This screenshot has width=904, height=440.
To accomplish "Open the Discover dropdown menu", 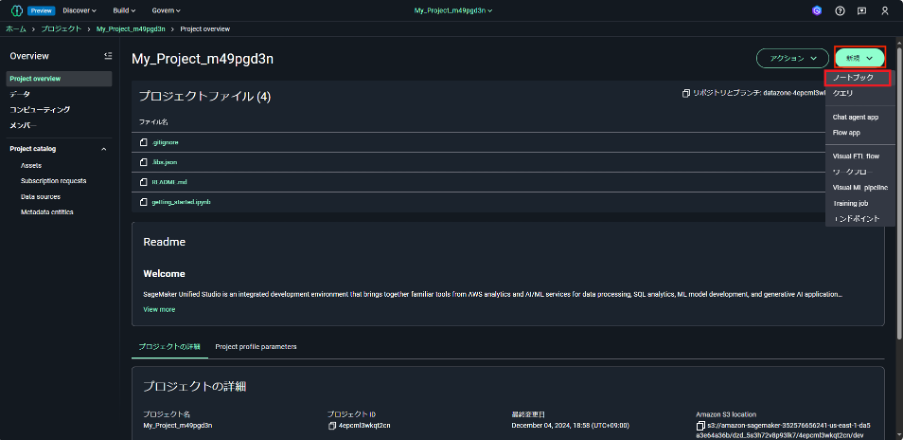I will click(x=80, y=10).
